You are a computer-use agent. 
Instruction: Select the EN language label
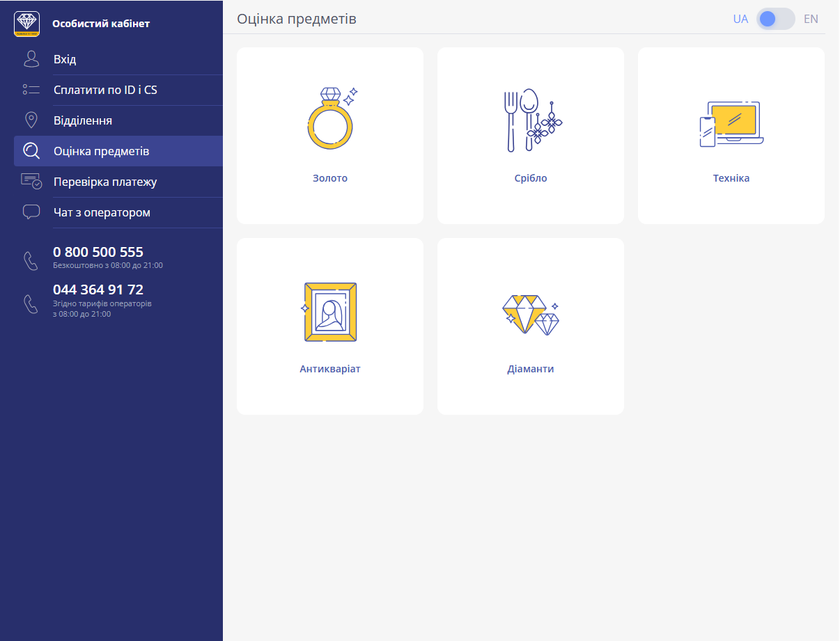[811, 19]
